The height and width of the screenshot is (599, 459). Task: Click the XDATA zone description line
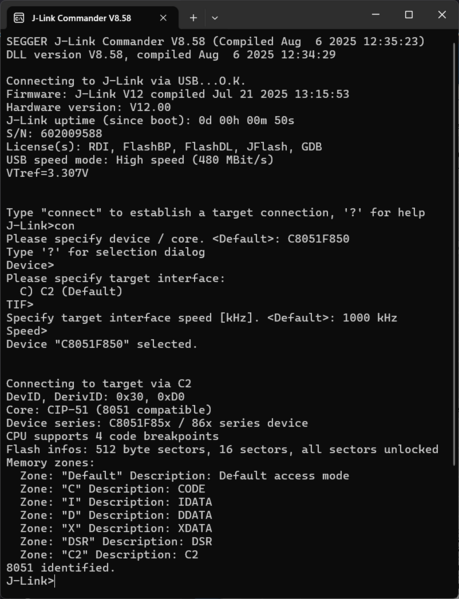coord(116,528)
